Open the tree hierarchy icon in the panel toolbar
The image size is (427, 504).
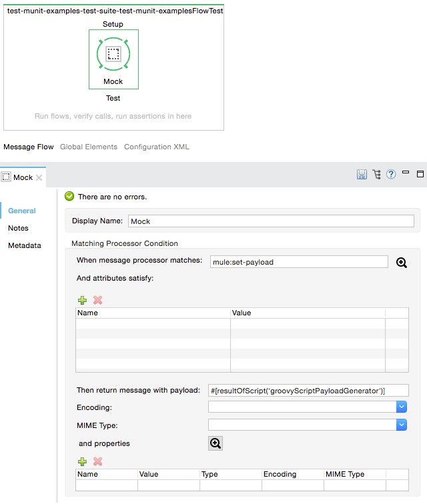[x=376, y=175]
